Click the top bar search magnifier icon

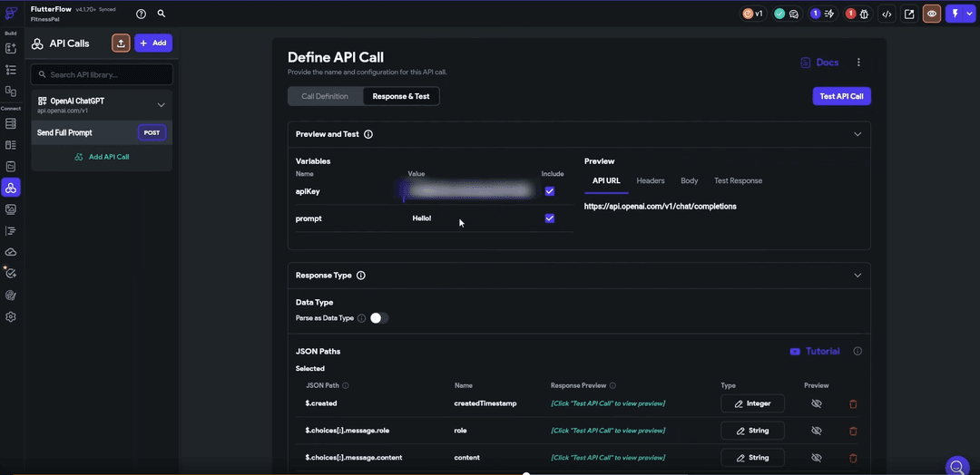[x=162, y=13]
